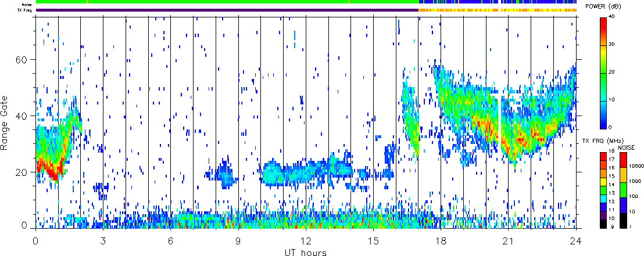The height and width of the screenshot is (256, 644).
Task: Click the "Range Gate" y-axis title
Action: tap(5, 123)
